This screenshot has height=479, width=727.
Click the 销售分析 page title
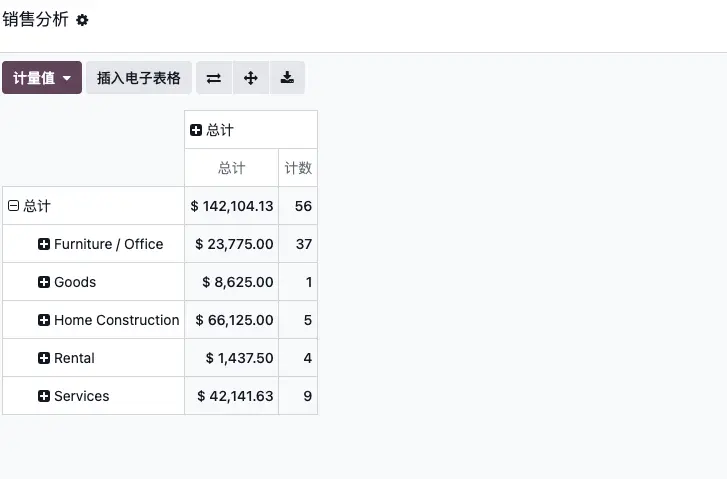tap(36, 20)
